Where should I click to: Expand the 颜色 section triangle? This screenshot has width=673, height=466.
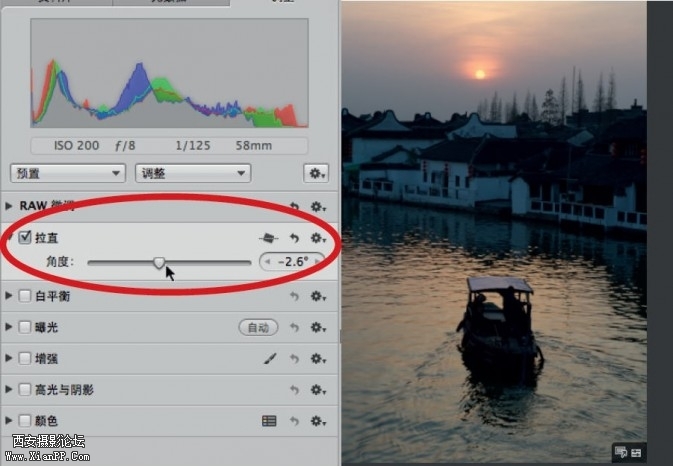[10, 421]
